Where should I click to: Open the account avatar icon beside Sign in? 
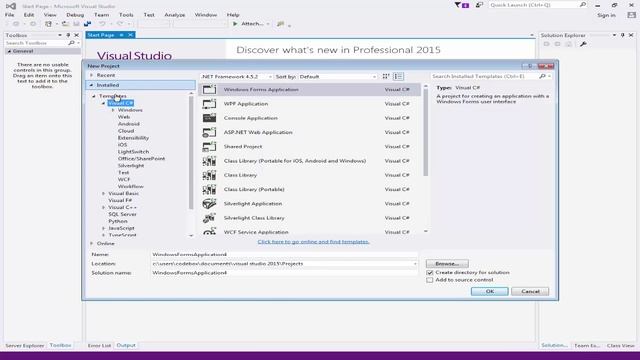point(631,15)
